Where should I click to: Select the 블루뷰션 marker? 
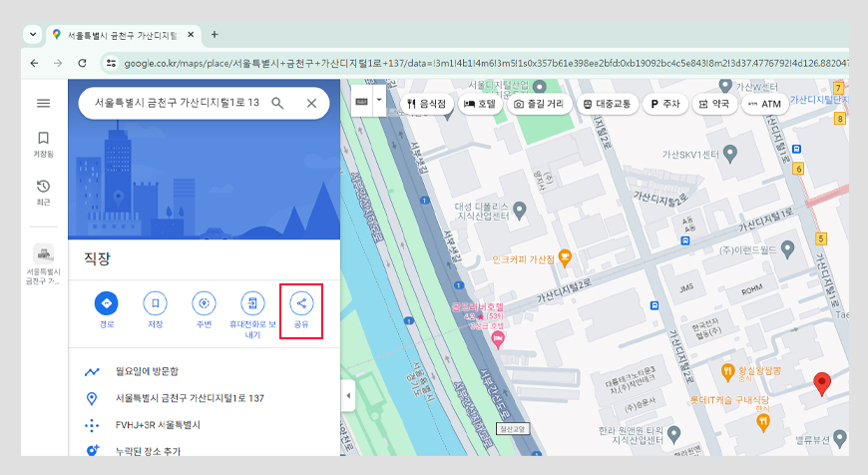click(x=840, y=438)
